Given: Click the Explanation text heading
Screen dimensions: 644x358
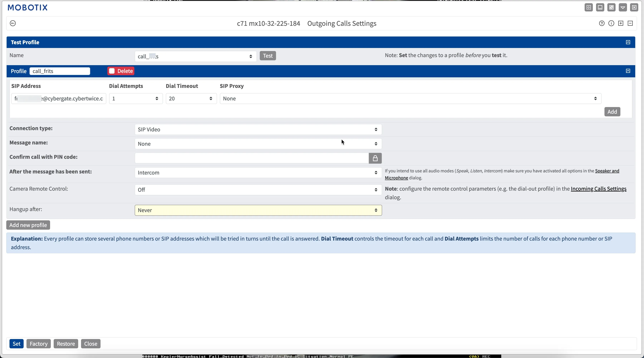Looking at the screenshot, I should point(27,239).
